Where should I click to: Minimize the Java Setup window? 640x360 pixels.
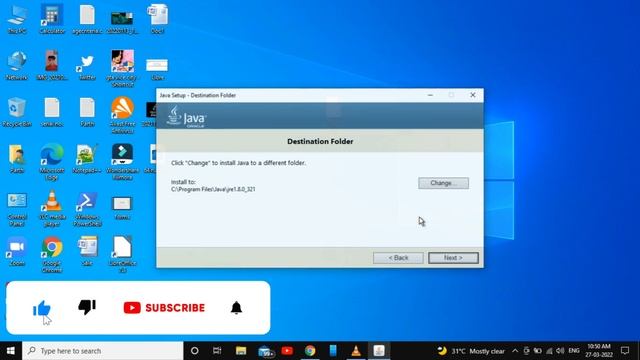(430, 95)
